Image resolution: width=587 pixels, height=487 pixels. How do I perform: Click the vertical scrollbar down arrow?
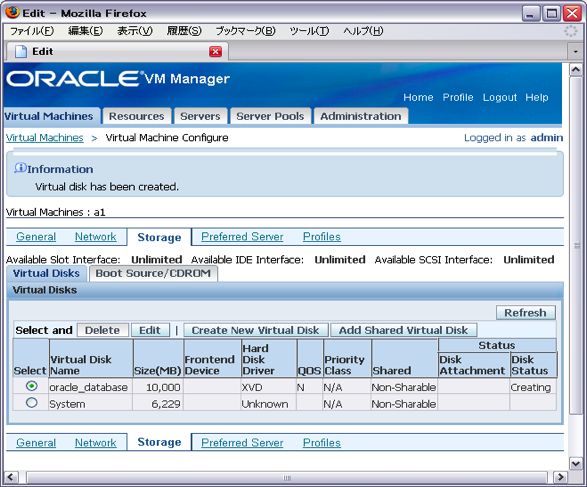(x=575, y=463)
